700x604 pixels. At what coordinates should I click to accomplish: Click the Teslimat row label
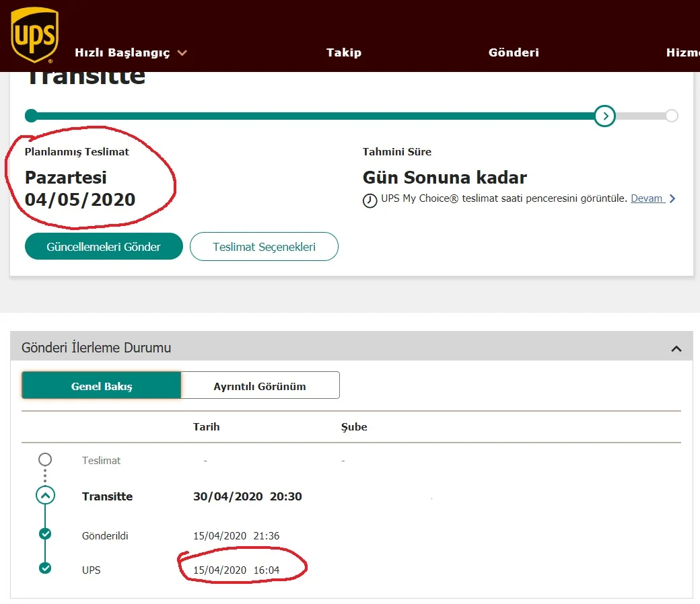102,460
